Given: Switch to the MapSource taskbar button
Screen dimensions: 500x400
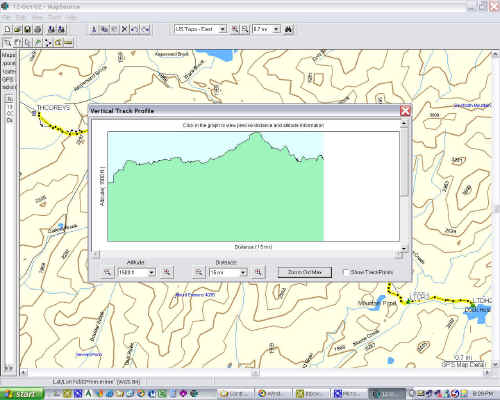Looking at the screenshot, I should coord(387,394).
